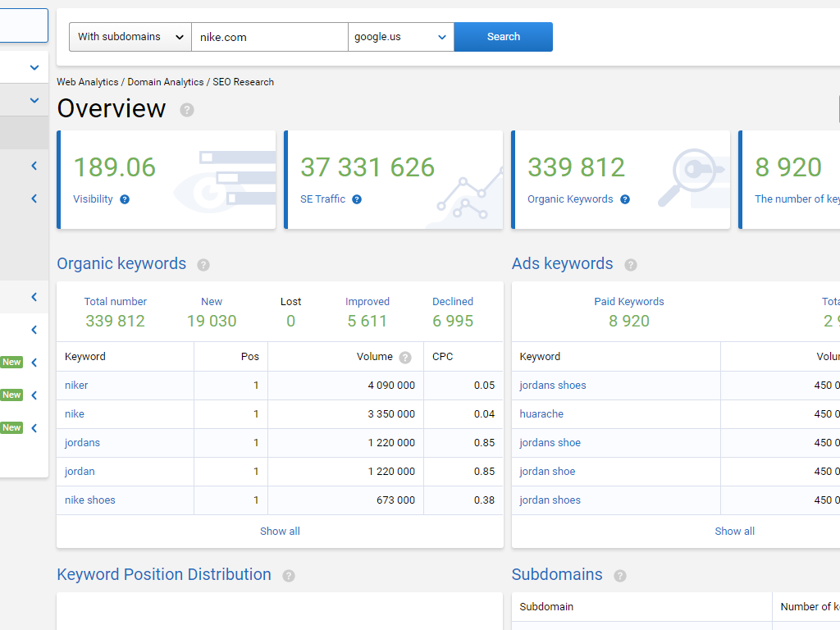Viewport: 840px width, 630px height.
Task: Click the blue Search button
Action: (503, 37)
